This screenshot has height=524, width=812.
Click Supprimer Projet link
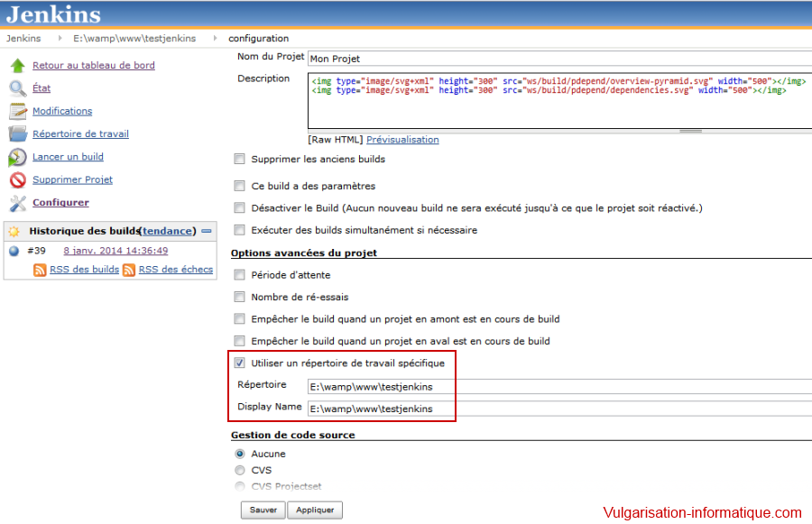pyautogui.click(x=72, y=179)
